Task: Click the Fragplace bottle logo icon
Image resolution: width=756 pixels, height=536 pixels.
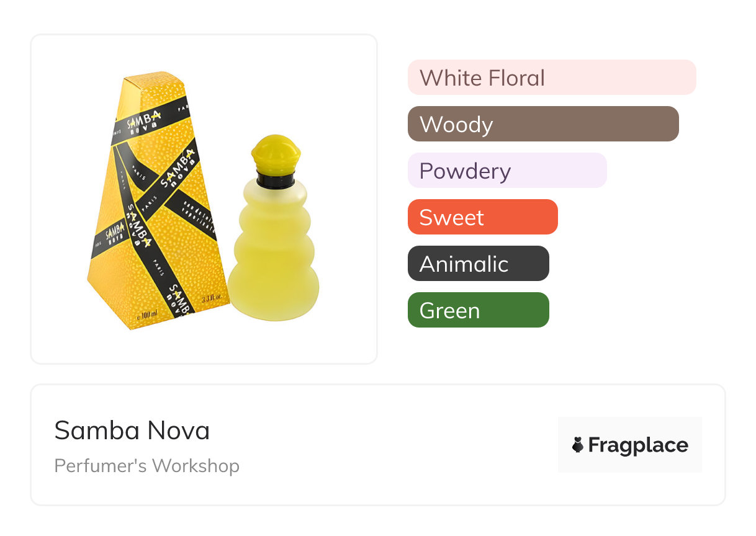Action: coord(578,445)
